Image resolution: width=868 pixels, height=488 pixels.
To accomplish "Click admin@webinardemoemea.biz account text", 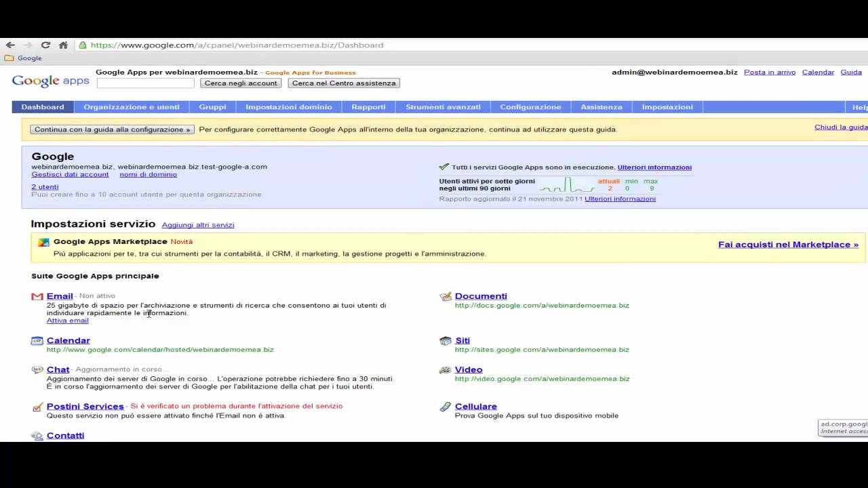I will tap(675, 72).
